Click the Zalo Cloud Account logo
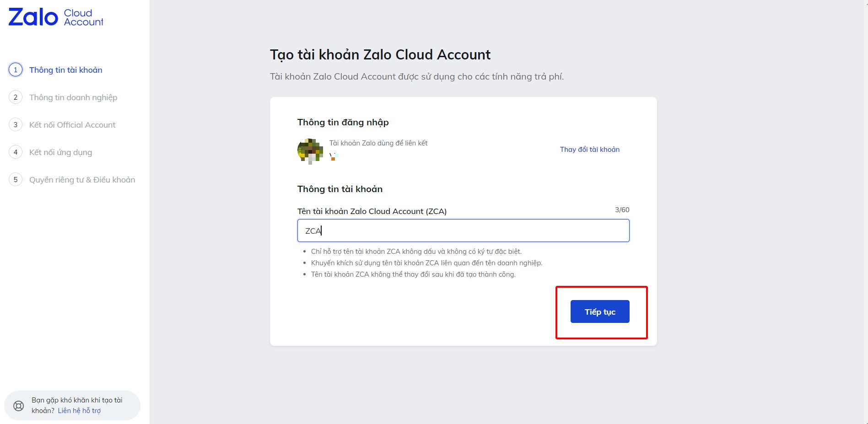The image size is (868, 424). click(x=56, y=17)
